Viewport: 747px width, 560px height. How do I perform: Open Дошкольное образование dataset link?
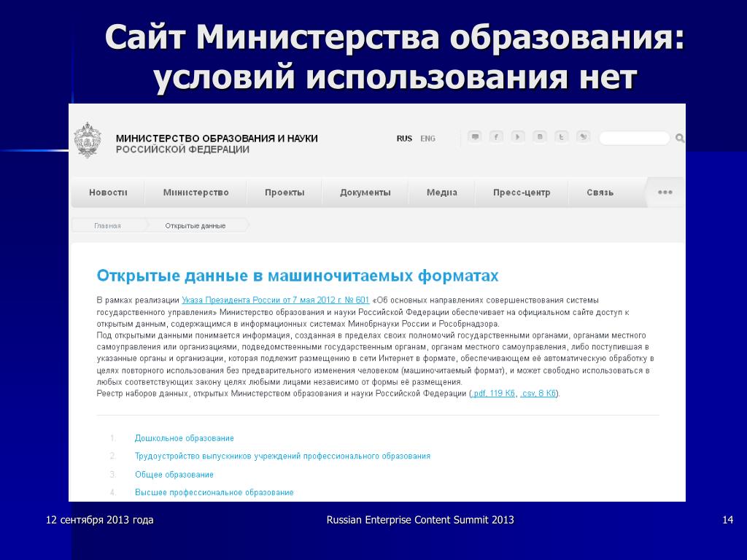pos(185,438)
